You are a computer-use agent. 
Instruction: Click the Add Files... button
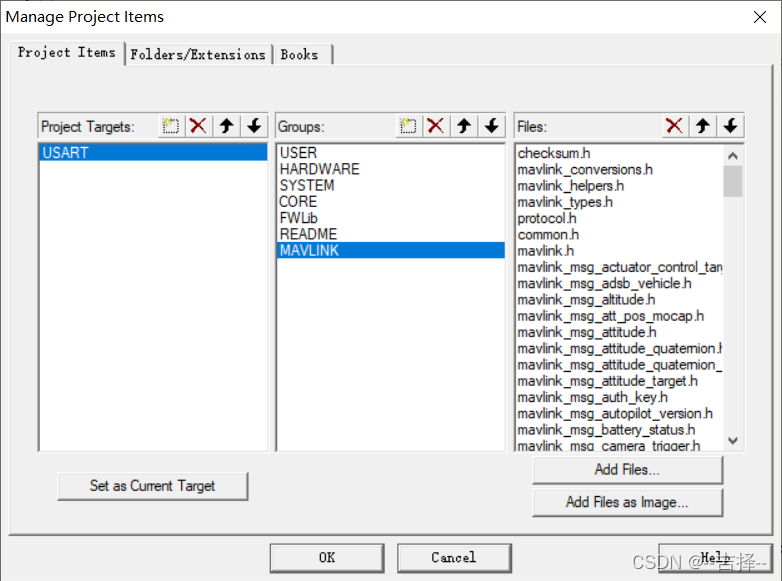tap(627, 470)
